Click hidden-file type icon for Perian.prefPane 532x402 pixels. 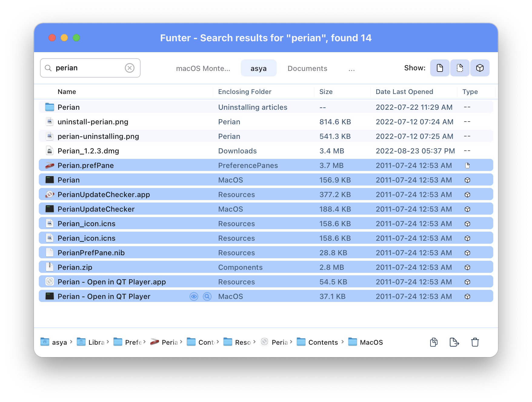pos(467,166)
